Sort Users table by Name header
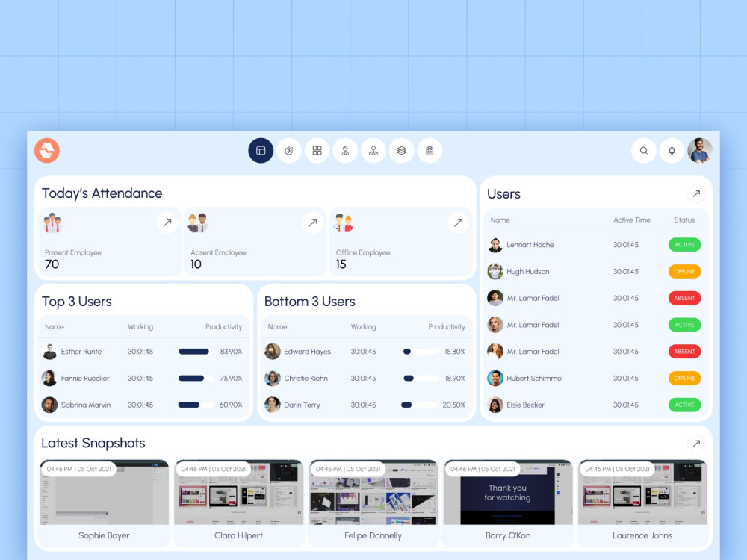Image resolution: width=747 pixels, height=560 pixels. pos(500,220)
